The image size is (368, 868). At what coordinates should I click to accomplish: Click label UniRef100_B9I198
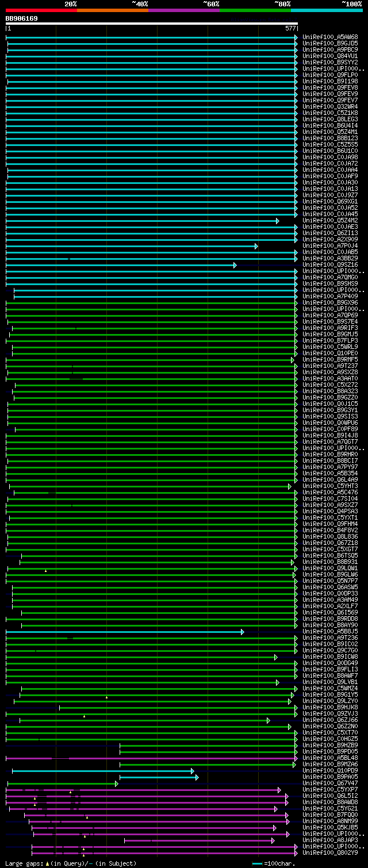click(x=330, y=81)
